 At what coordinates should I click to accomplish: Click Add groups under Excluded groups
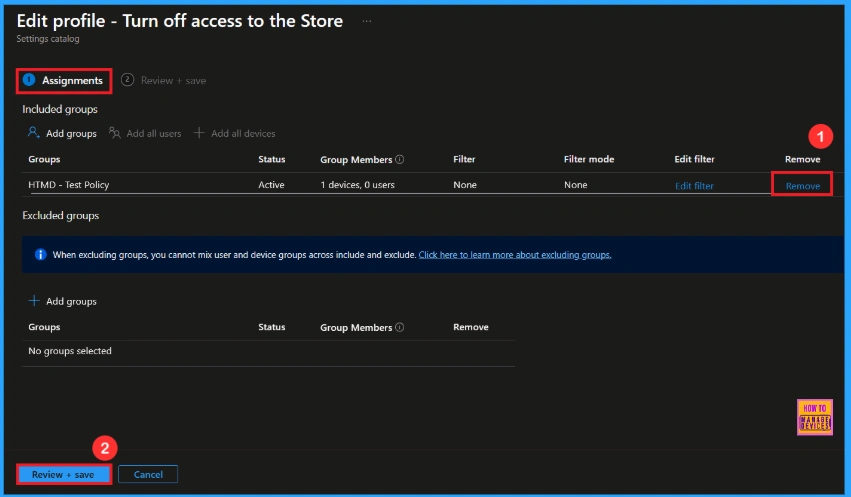coord(71,301)
